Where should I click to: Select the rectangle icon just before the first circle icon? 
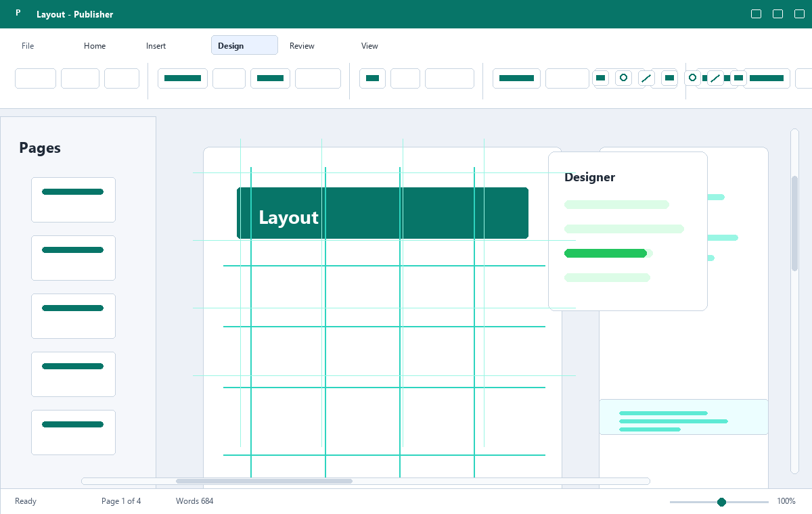point(600,78)
